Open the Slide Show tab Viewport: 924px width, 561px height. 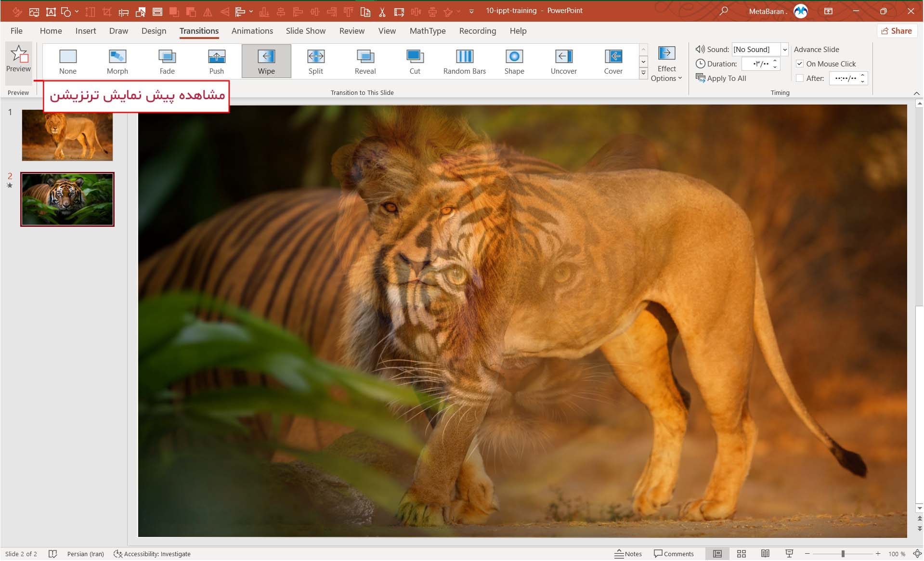(x=305, y=31)
